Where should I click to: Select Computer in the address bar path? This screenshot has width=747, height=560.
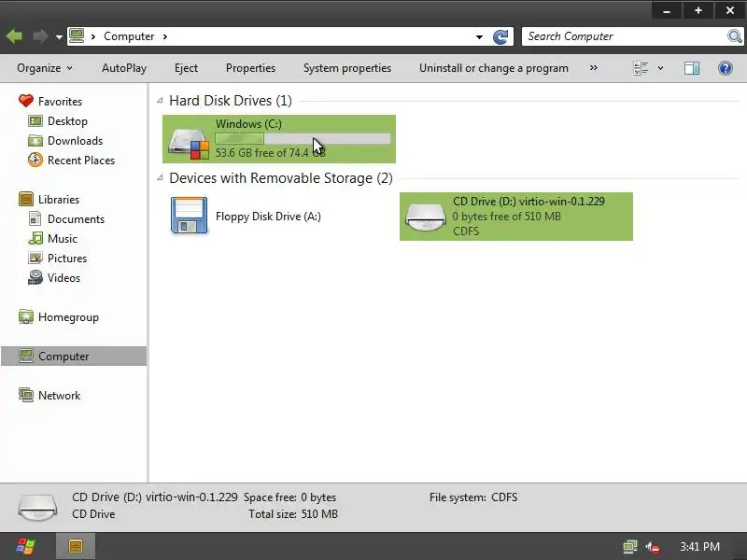129,36
